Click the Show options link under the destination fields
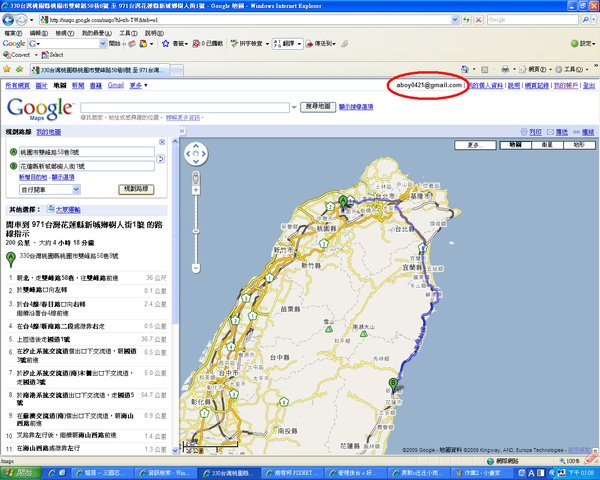The width and height of the screenshot is (600, 480). (x=63, y=177)
